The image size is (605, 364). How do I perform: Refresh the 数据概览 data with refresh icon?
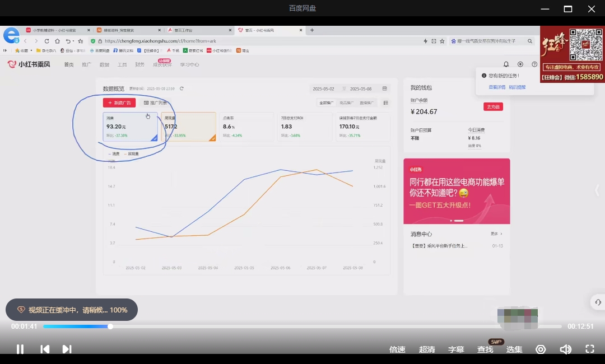pyautogui.click(x=182, y=88)
